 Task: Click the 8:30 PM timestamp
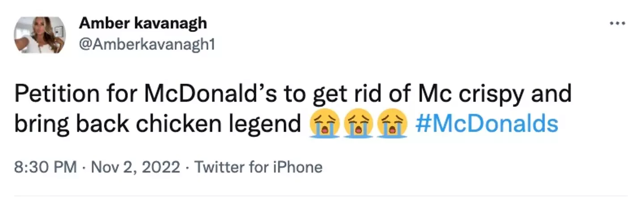tap(46, 167)
